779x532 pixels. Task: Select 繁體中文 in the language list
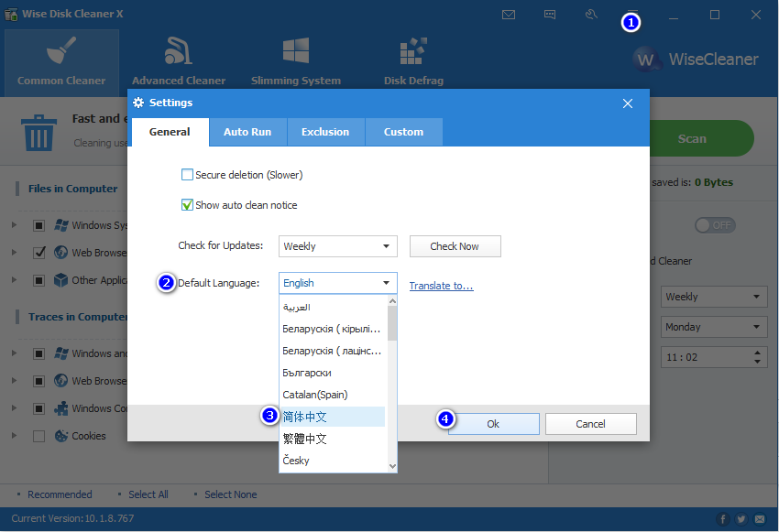tap(333, 439)
